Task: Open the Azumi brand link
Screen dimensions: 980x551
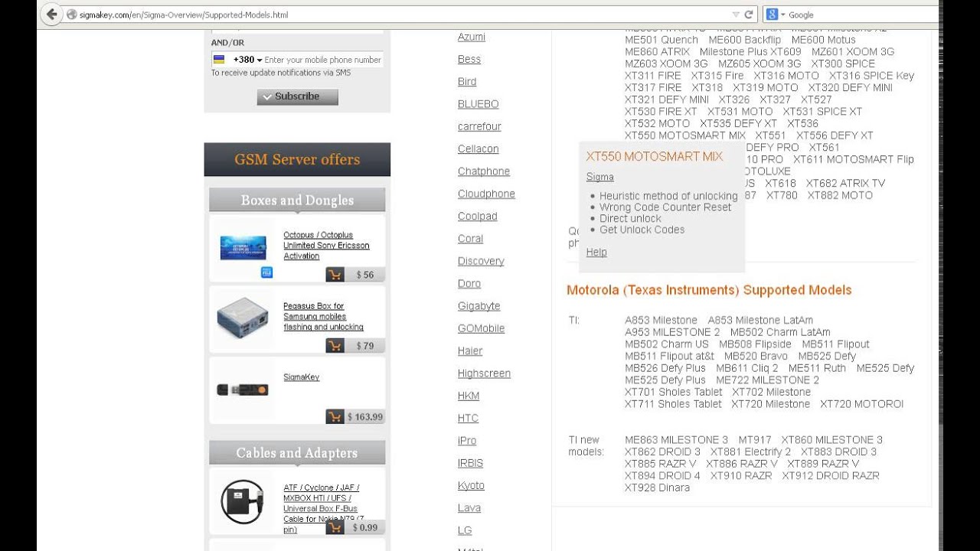Action: pyautogui.click(x=472, y=37)
